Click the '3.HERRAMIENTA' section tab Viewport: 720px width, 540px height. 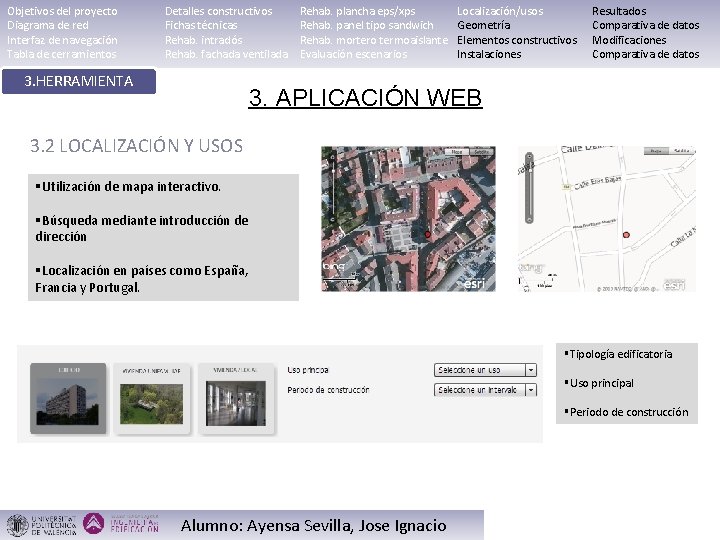(x=79, y=81)
